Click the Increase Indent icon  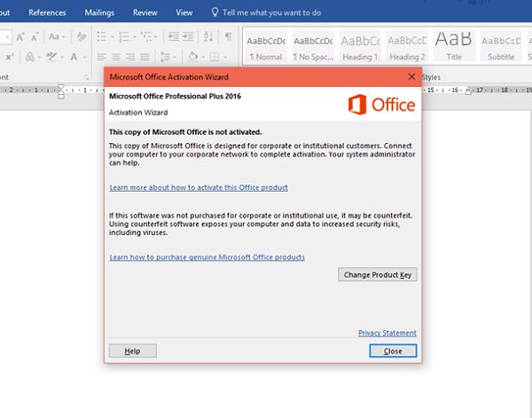(188, 36)
